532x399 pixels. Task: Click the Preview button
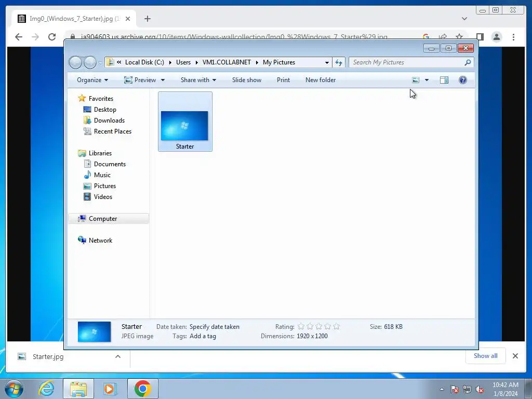tap(140, 80)
